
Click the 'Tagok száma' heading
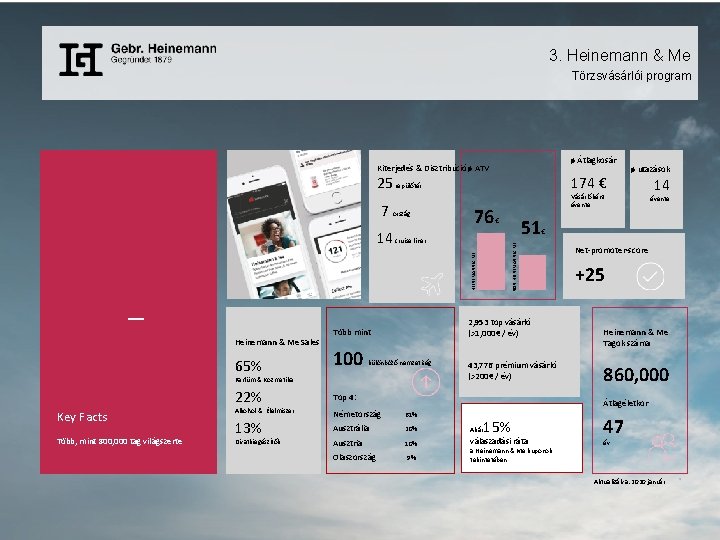(626, 343)
